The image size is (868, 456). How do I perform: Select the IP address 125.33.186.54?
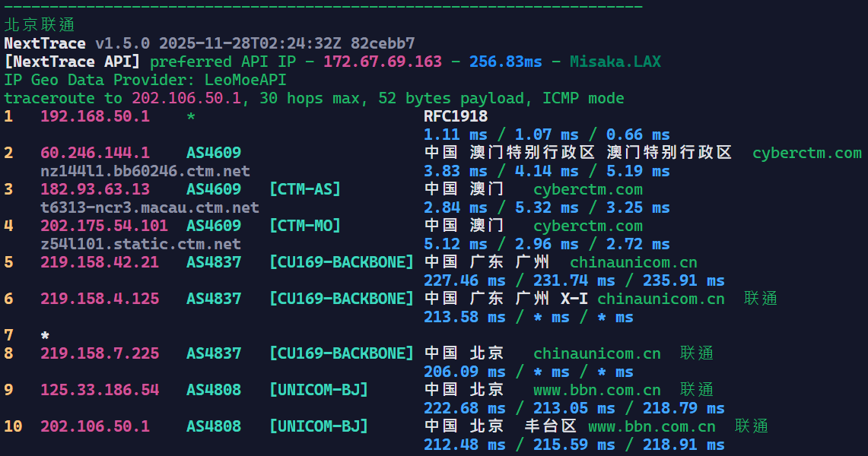[100, 390]
